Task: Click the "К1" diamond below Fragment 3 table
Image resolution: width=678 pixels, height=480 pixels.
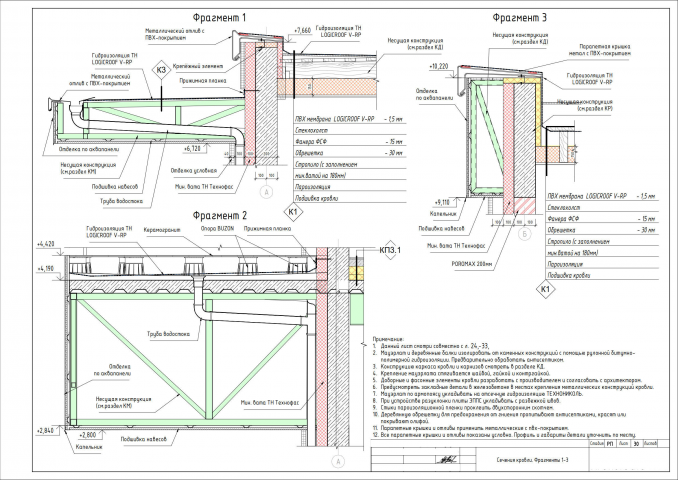Action: tap(545, 289)
